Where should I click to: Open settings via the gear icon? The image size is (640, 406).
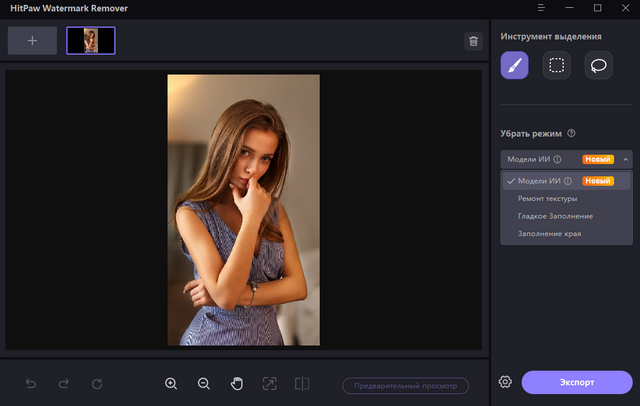pos(506,383)
